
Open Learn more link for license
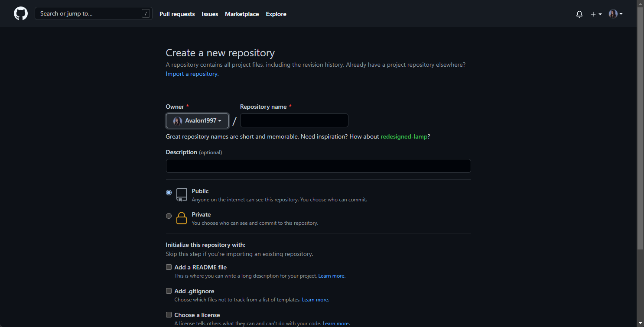[336, 324]
